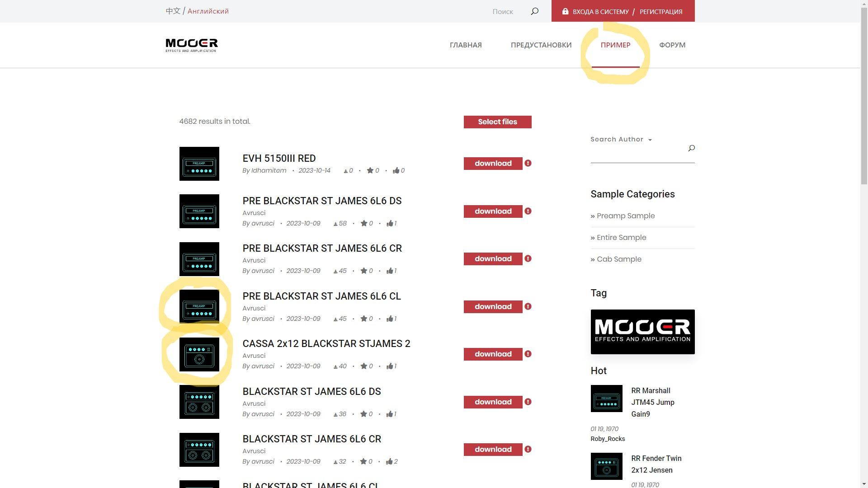Click the search magnifier icon in top bar

click(534, 11)
